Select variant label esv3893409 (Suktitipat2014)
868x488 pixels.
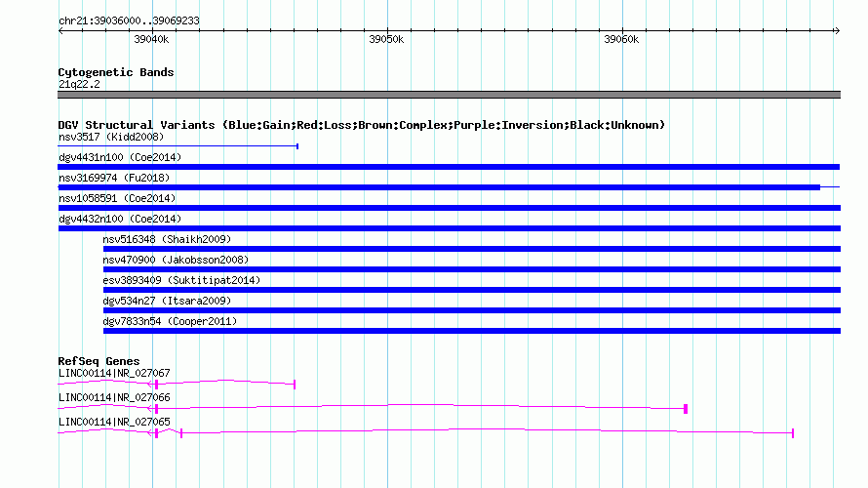click(x=181, y=280)
